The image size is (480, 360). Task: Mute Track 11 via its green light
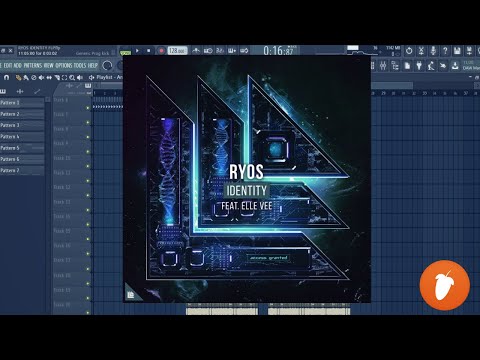(x=88, y=181)
